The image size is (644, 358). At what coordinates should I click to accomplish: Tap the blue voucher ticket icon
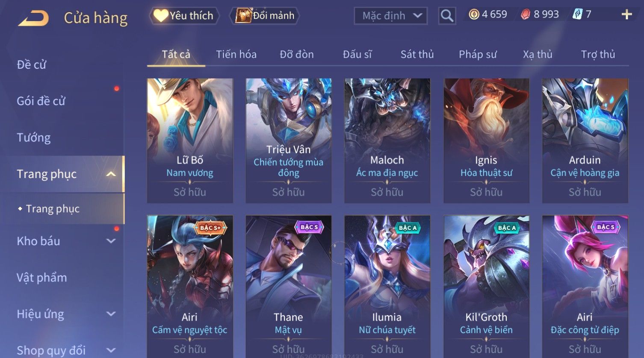577,15
